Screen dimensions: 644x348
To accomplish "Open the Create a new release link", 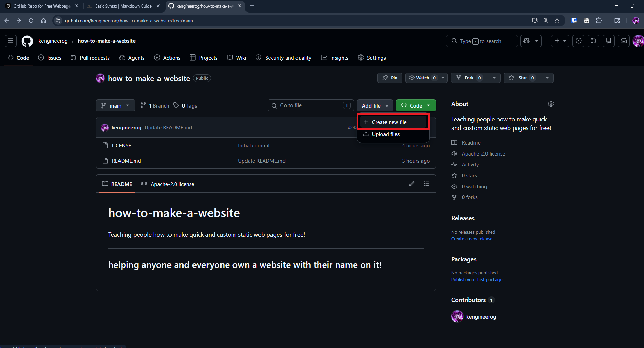I will coord(472,239).
